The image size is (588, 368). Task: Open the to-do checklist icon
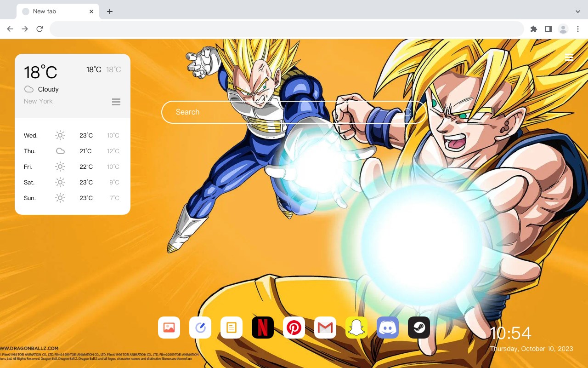click(x=200, y=328)
